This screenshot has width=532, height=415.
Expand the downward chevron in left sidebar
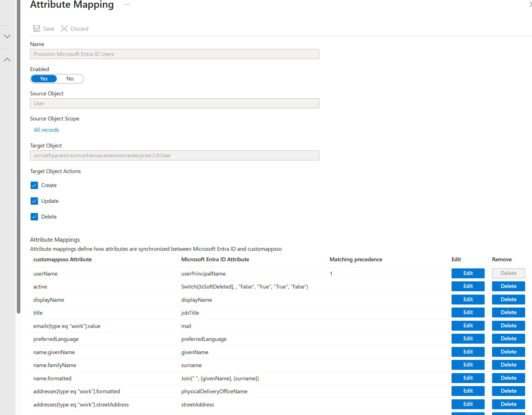(x=7, y=36)
